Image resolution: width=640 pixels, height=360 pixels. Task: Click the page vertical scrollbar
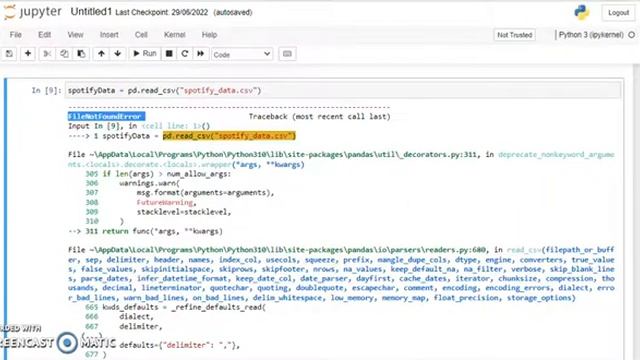(x=636, y=212)
